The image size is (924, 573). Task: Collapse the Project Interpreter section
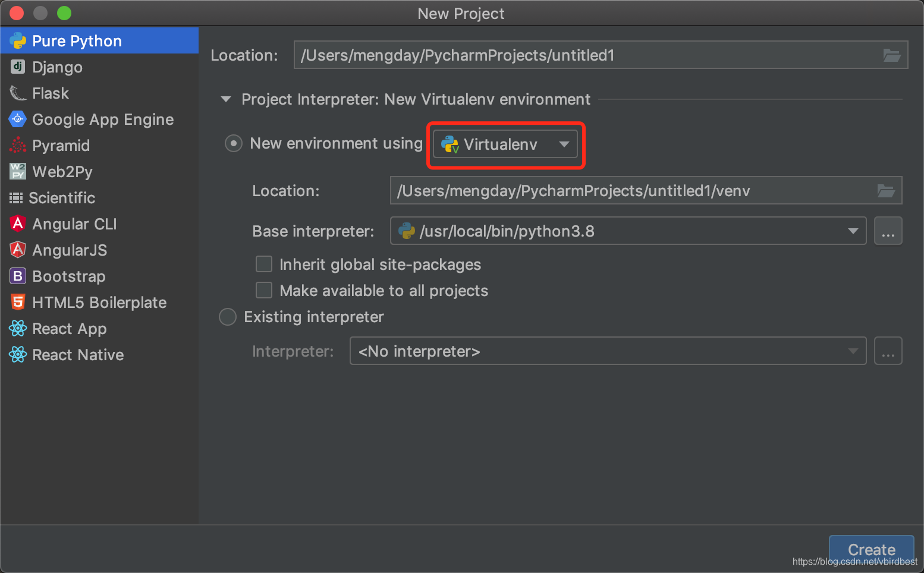[x=226, y=99]
